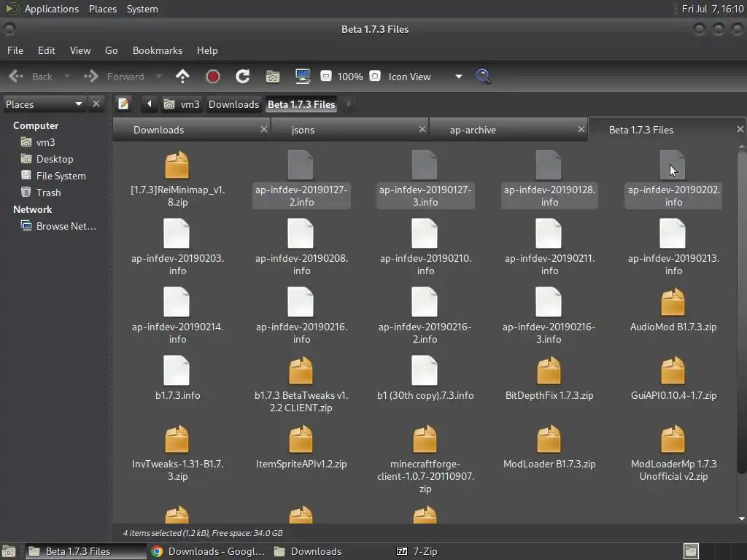747x560 pixels.
Task: Zoom in with the plus icon
Action: (x=375, y=76)
